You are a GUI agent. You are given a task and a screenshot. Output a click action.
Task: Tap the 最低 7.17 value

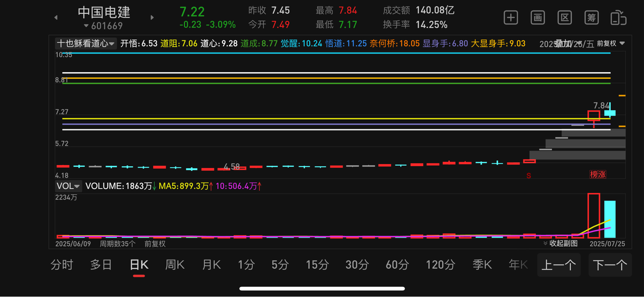348,25
